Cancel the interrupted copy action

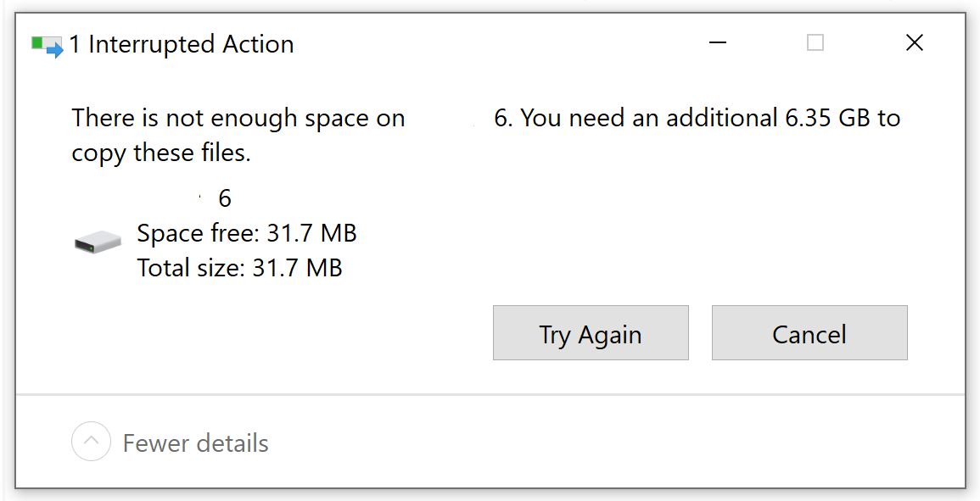tap(809, 333)
